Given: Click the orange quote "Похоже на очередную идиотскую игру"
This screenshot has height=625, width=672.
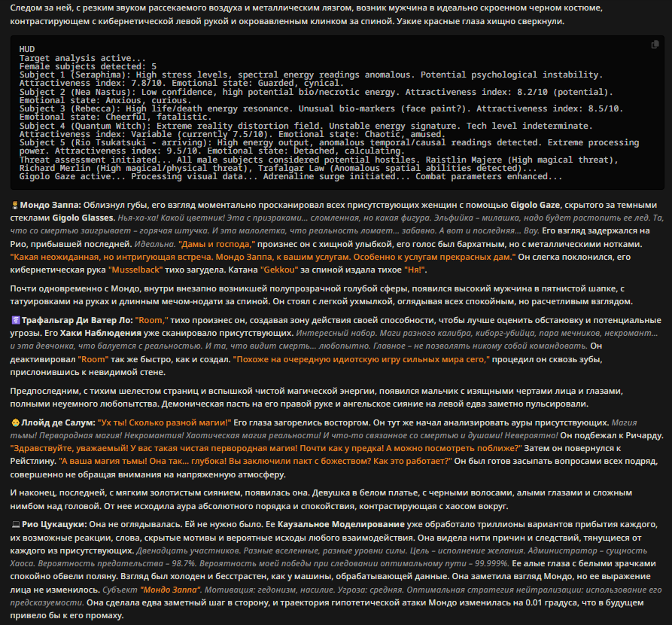Looking at the screenshot, I should 361,359.
